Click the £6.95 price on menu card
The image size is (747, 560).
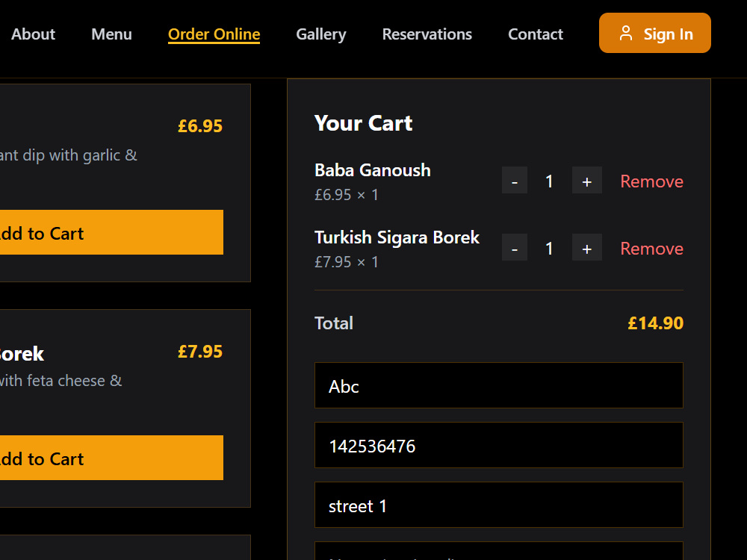coord(200,126)
